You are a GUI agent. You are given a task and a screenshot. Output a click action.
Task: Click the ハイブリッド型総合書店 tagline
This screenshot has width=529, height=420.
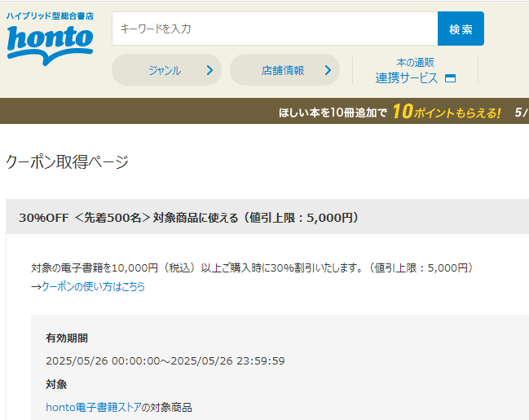(50, 15)
